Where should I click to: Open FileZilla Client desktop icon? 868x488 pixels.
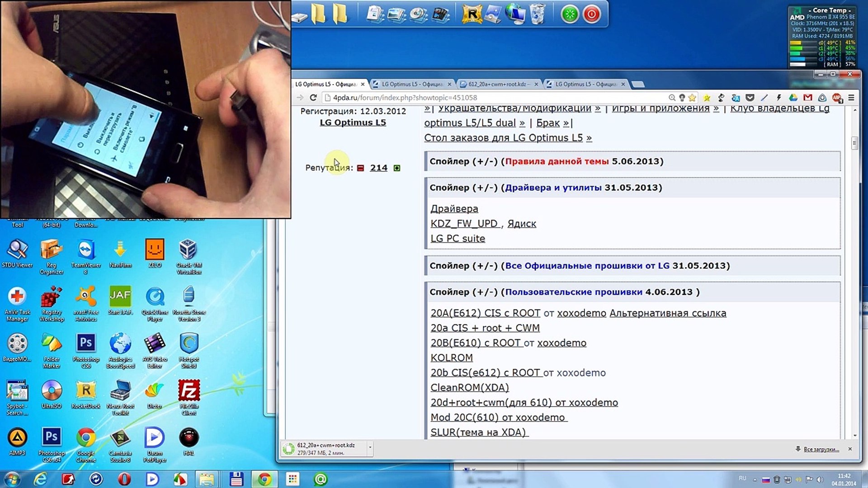[189, 397]
